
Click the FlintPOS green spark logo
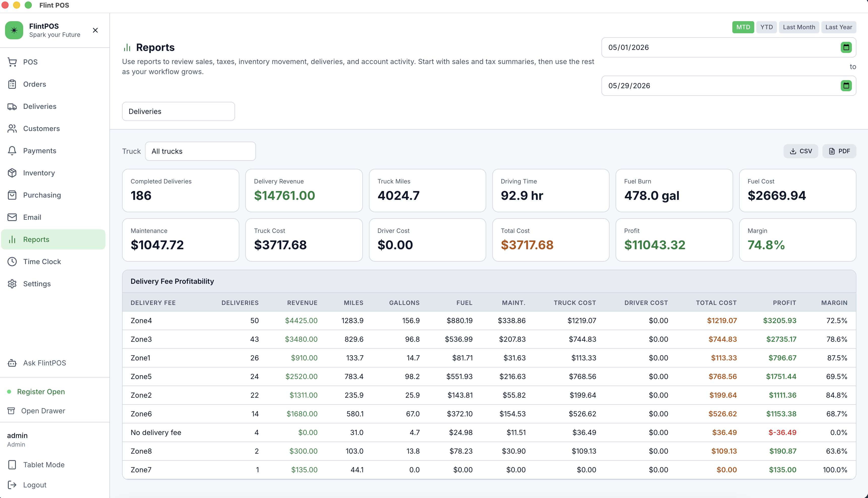pyautogui.click(x=14, y=30)
